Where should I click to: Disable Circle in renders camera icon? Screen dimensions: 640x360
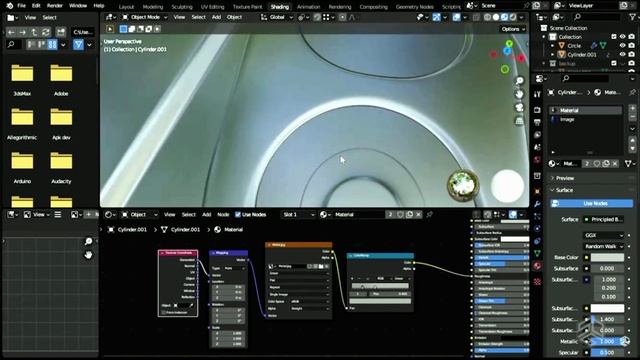coord(631,46)
